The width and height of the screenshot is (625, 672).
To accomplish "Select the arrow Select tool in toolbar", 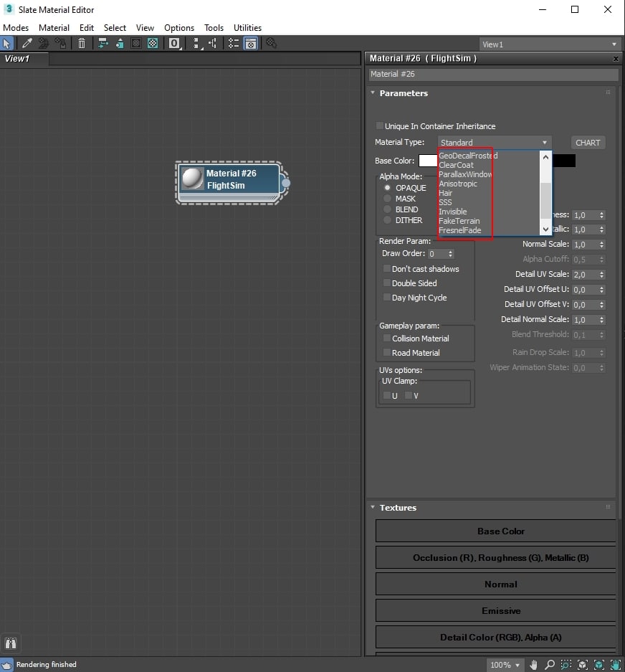I will pos(7,44).
